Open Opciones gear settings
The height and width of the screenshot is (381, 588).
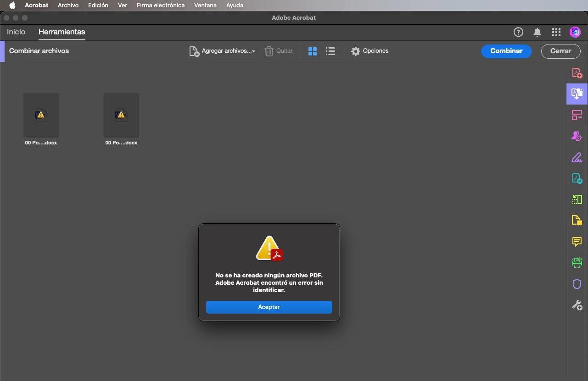coord(370,51)
